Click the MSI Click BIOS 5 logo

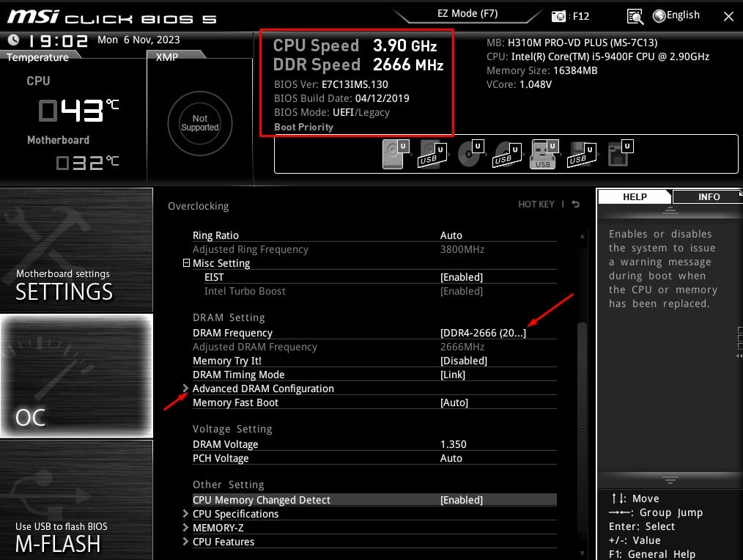click(112, 17)
